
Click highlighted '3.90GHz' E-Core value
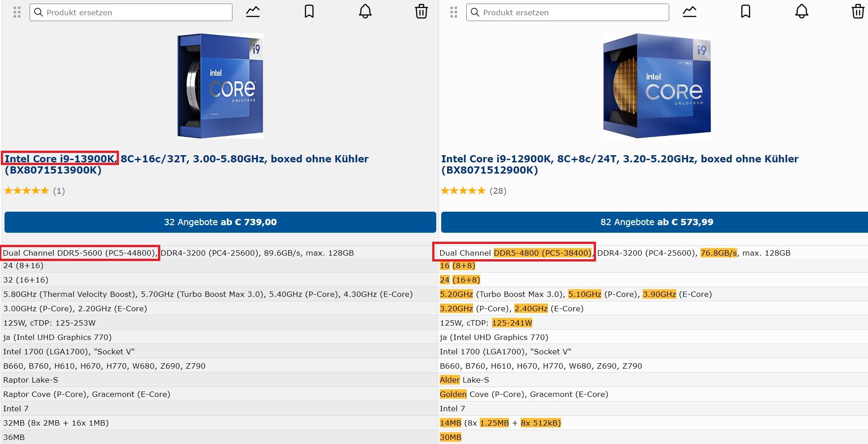[659, 294]
